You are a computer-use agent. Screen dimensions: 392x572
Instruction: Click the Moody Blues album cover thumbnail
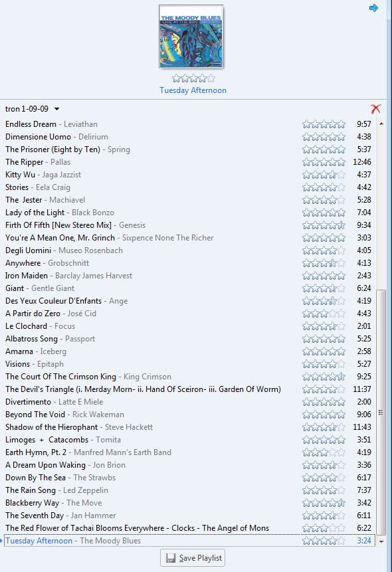pyautogui.click(x=191, y=37)
